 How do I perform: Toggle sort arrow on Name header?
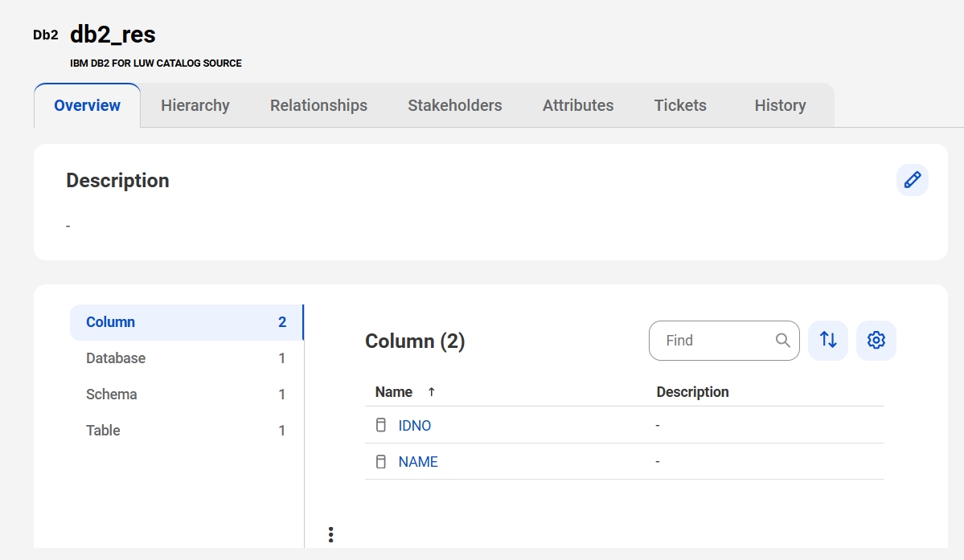click(432, 392)
